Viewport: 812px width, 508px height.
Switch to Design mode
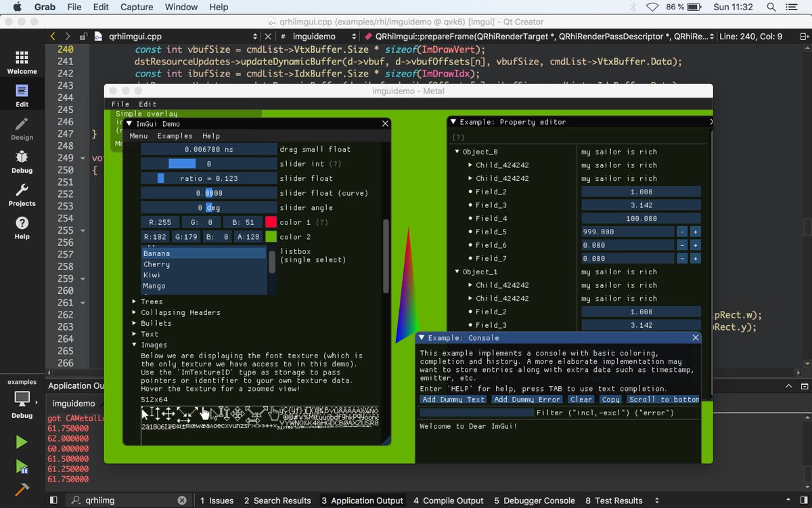21,128
